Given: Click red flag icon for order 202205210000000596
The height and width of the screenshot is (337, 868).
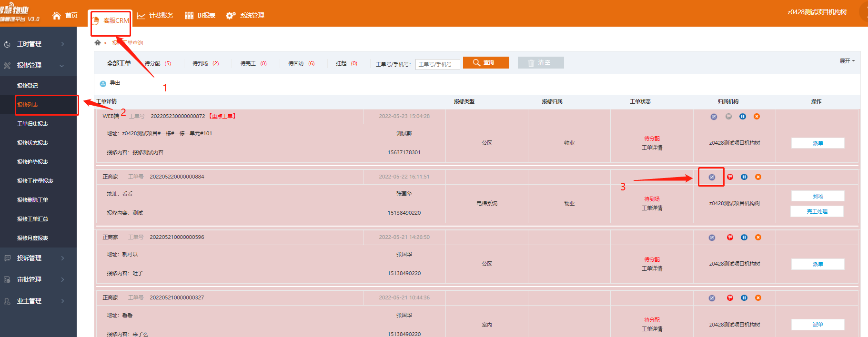Looking at the screenshot, I should click(x=730, y=238).
